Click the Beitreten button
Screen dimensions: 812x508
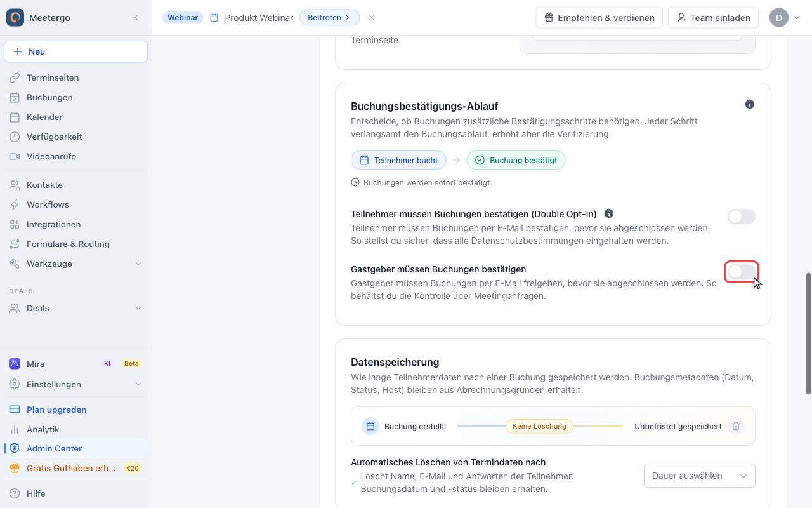(x=329, y=18)
